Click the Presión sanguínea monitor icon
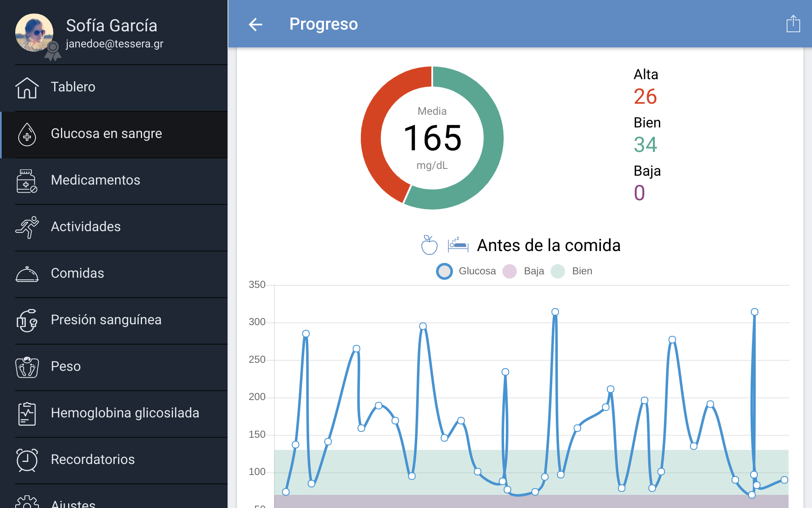812x508 pixels. point(27,320)
